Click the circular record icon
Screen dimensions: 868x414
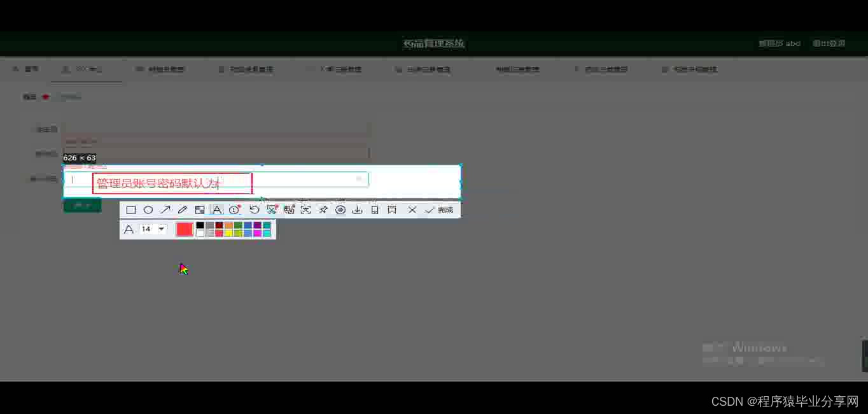click(x=340, y=210)
